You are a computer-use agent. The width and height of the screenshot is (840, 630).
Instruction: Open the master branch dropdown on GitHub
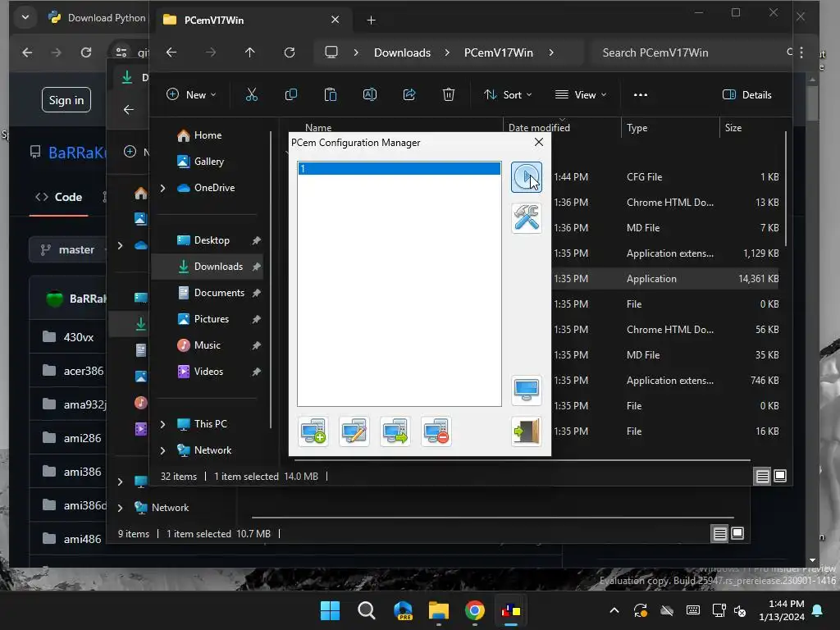point(70,249)
